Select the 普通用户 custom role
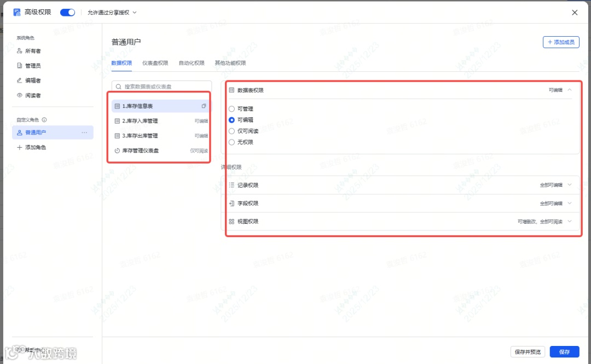 tap(53, 132)
